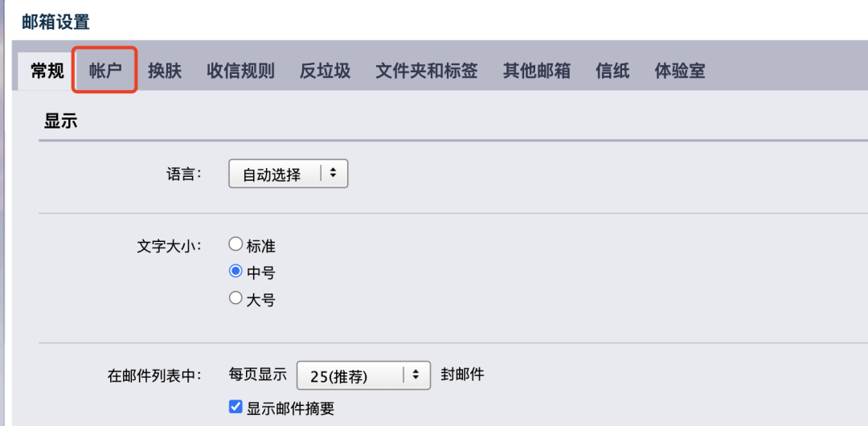The width and height of the screenshot is (868, 426).
Task: Toggle the 显示邮件摘要 checkbox
Action: (x=236, y=407)
